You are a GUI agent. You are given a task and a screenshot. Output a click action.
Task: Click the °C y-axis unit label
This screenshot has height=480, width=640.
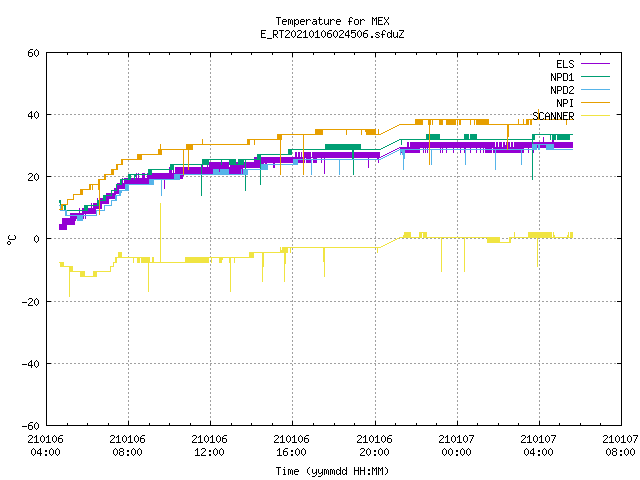[11, 240]
